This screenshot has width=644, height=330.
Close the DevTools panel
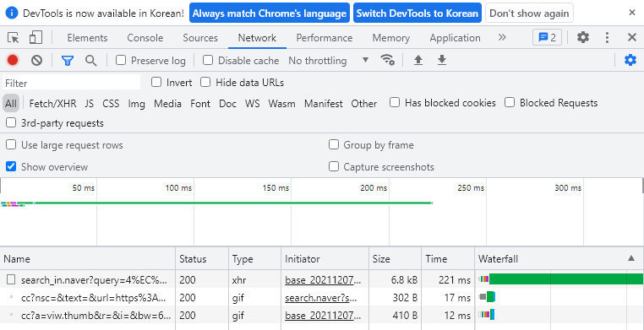(632, 38)
